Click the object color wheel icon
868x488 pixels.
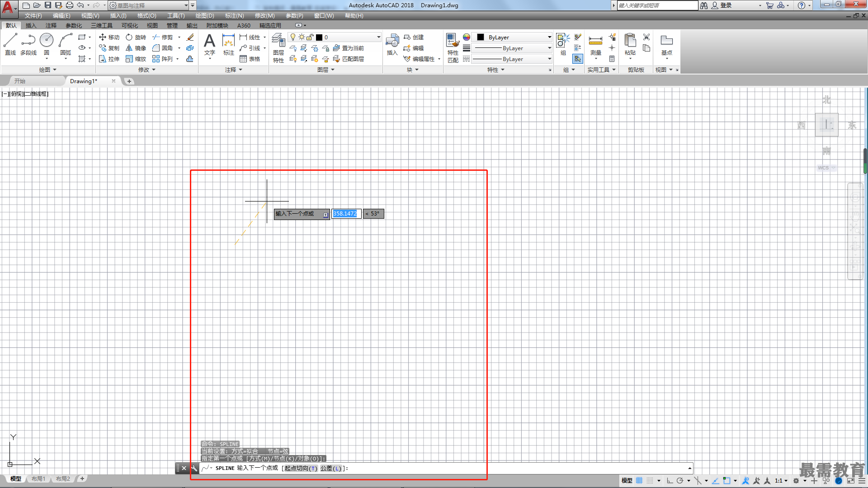[466, 37]
